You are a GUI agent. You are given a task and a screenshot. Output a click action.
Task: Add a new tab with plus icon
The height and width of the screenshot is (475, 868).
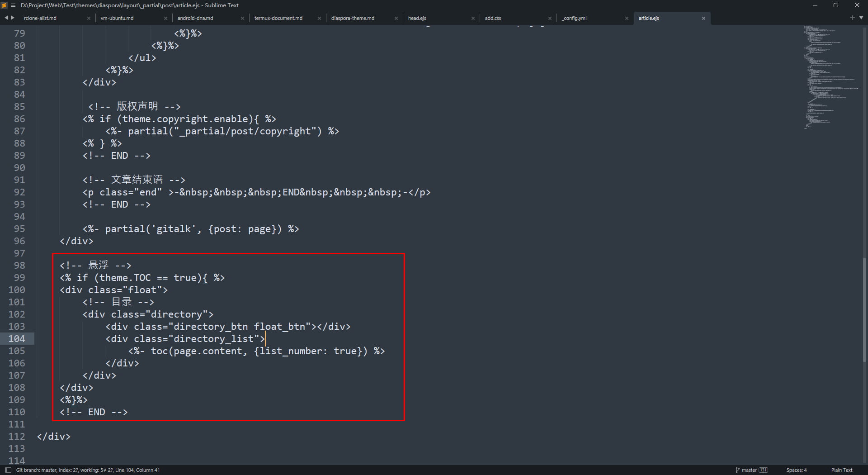[x=852, y=18]
